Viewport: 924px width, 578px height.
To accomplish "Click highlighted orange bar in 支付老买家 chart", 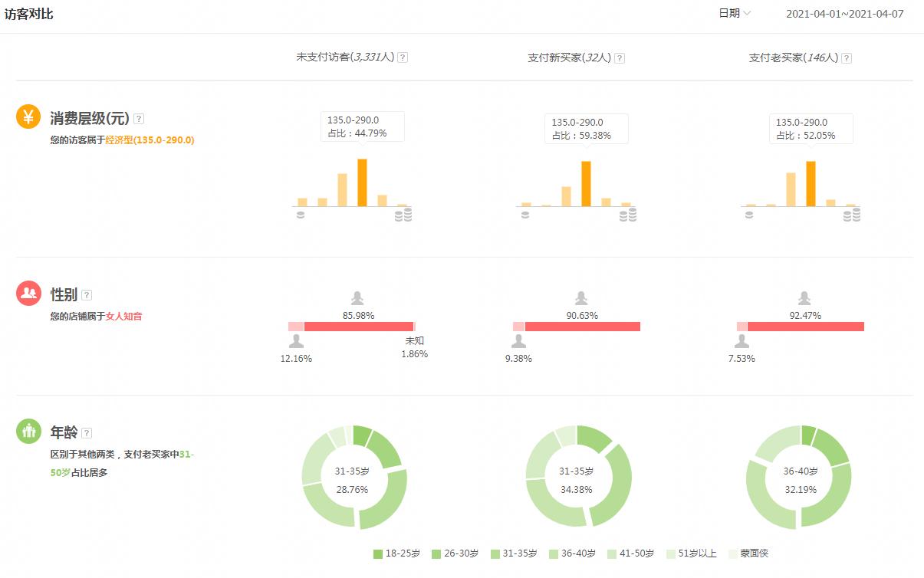I will click(811, 184).
